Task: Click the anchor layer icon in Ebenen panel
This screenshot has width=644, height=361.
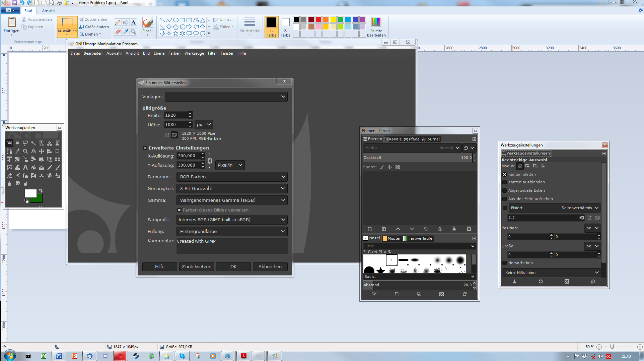Action: [440, 229]
